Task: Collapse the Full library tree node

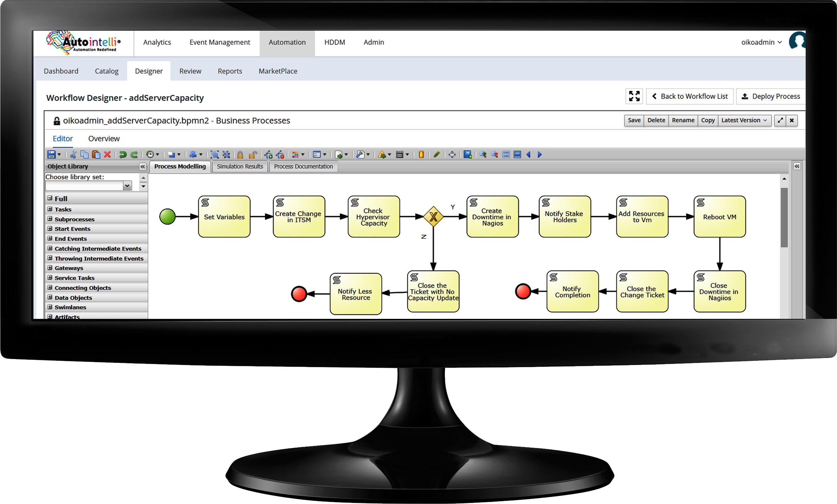Action: point(50,198)
